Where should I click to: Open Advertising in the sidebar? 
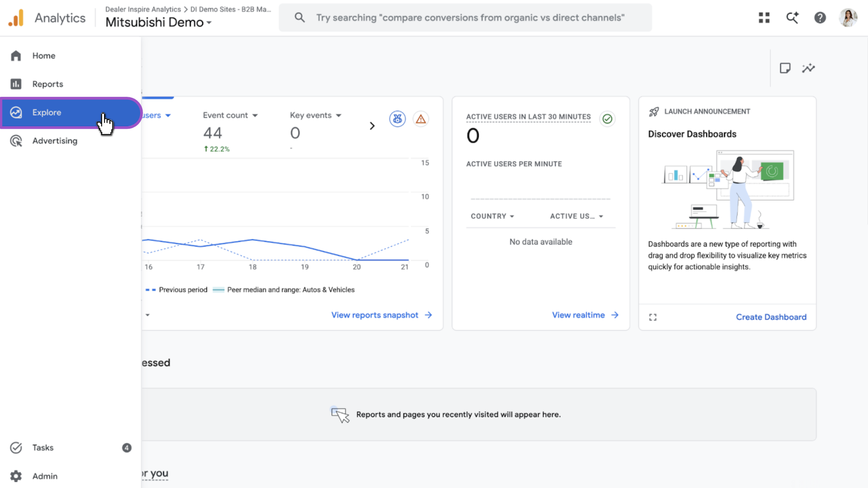click(x=71, y=141)
